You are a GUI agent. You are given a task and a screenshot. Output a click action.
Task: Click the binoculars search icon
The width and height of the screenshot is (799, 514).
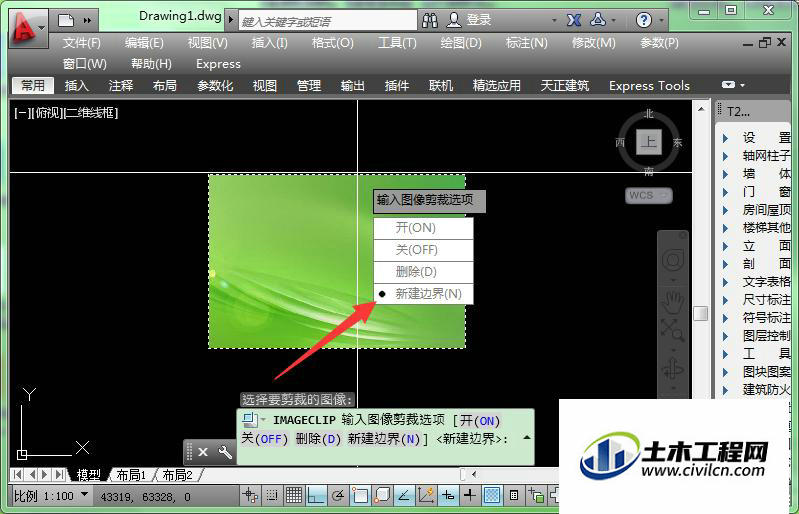pos(430,20)
